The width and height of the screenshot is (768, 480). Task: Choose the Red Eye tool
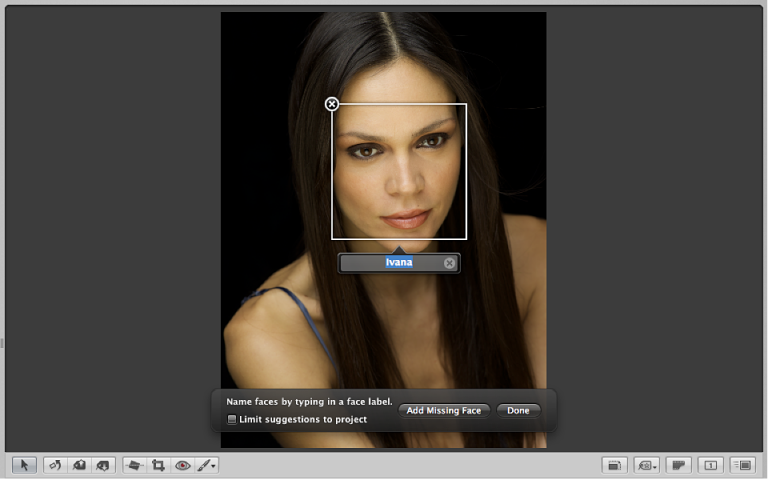(183, 465)
